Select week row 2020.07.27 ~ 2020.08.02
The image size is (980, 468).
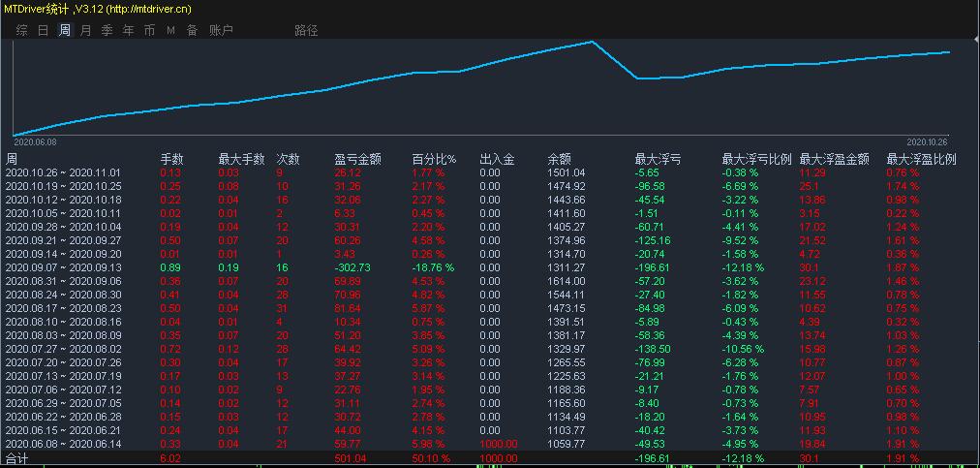pos(490,349)
